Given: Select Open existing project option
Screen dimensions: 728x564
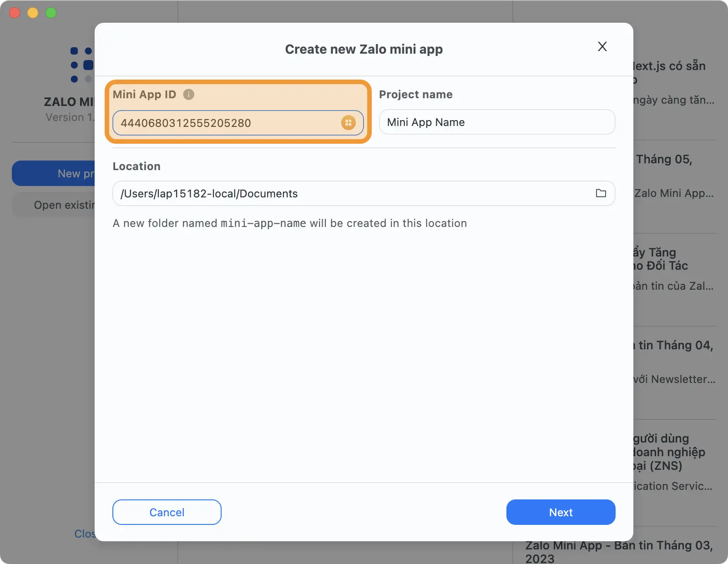Looking at the screenshot, I should coord(64,205).
